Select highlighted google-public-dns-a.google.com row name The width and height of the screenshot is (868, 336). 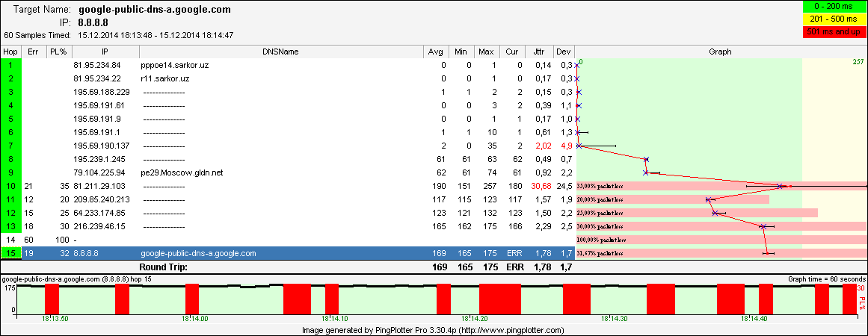[199, 253]
